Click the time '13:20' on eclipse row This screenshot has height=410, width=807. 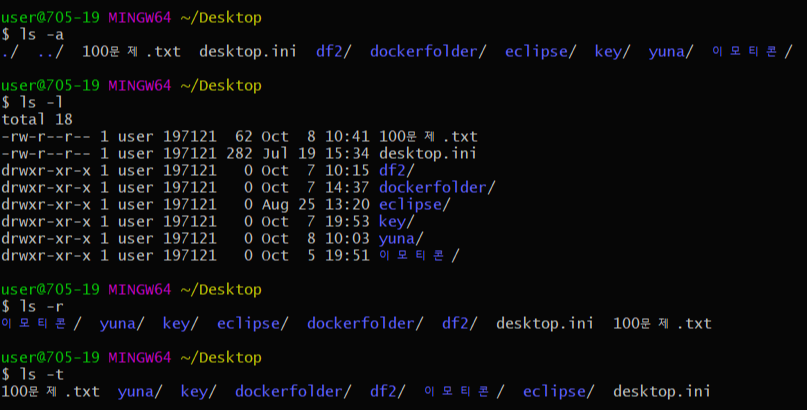347,204
